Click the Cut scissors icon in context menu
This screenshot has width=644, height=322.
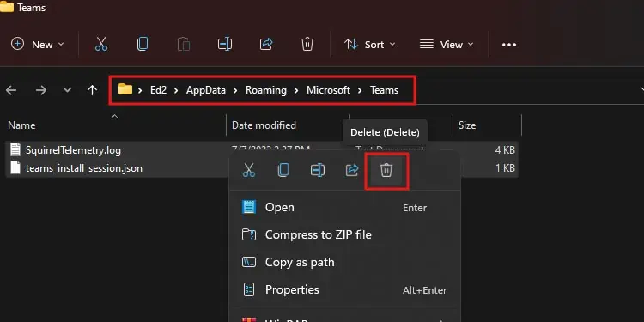pos(248,170)
